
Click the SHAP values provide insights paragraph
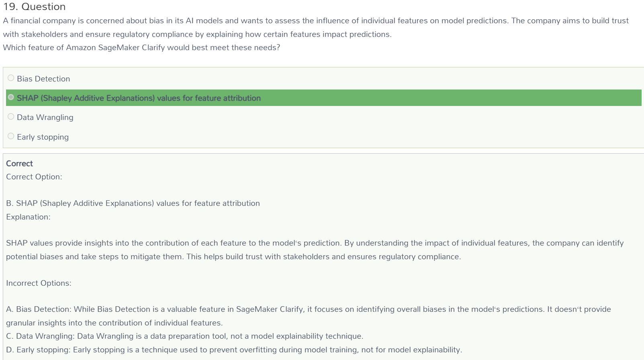315,250
